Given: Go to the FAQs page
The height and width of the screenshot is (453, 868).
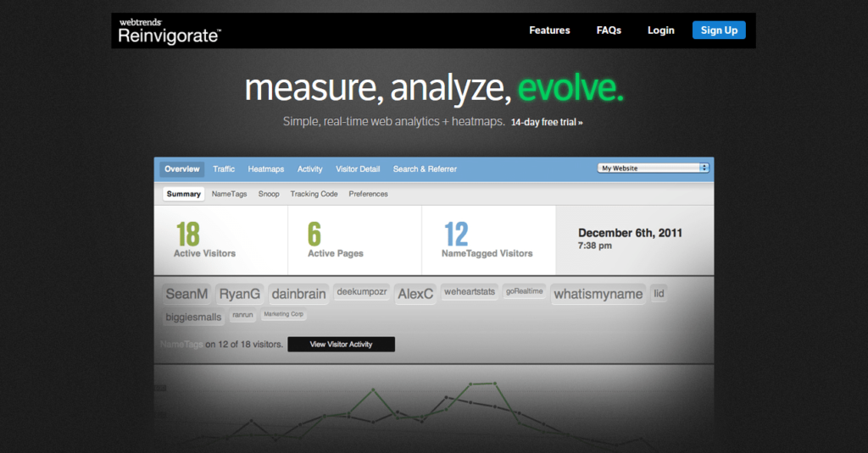Looking at the screenshot, I should tap(609, 30).
